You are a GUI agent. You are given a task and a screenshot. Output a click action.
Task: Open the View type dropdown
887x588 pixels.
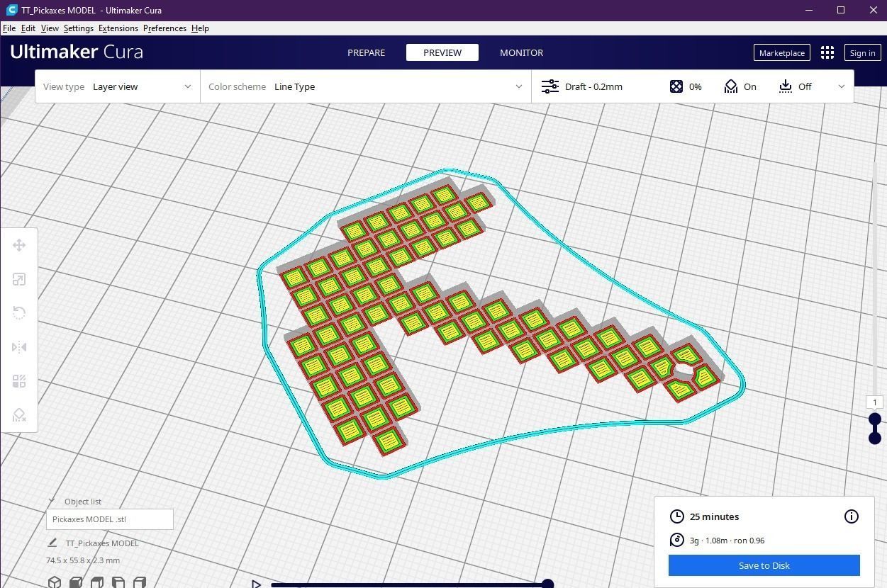point(118,86)
